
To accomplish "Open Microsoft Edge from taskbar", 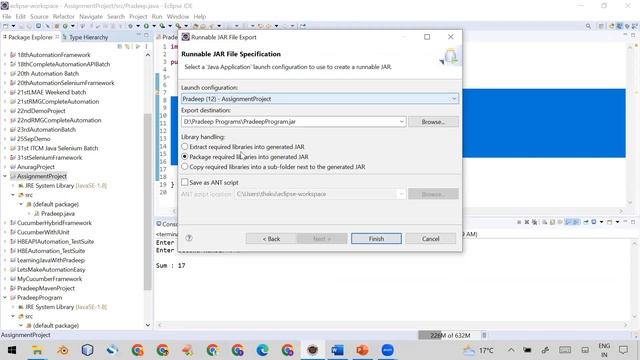I will pyautogui.click(x=262, y=350).
